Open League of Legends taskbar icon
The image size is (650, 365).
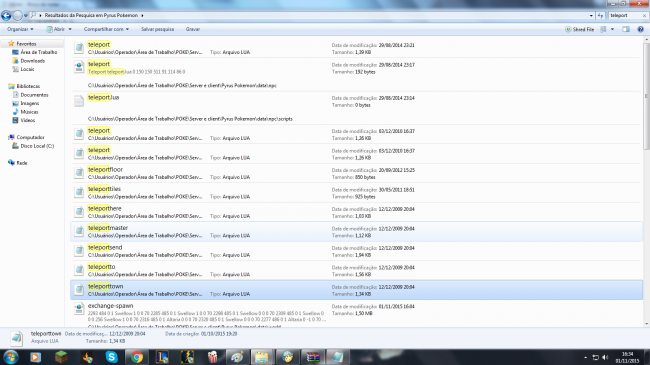[x=162, y=357]
